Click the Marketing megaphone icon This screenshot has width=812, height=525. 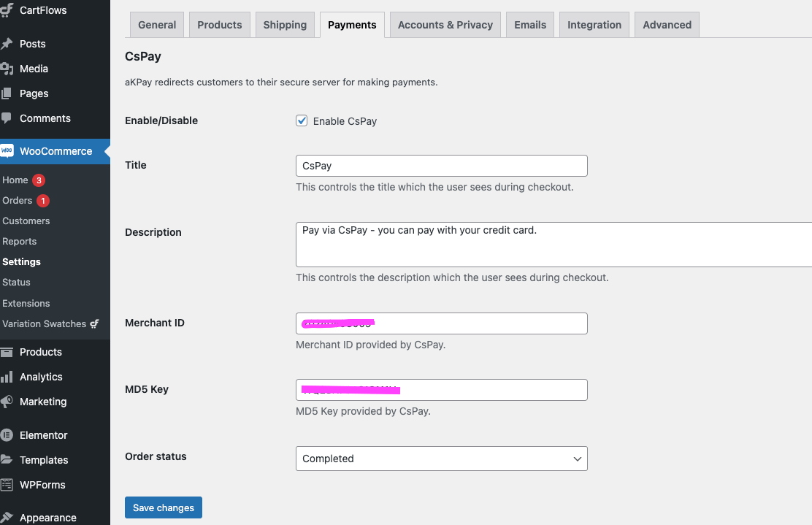pyautogui.click(x=7, y=402)
